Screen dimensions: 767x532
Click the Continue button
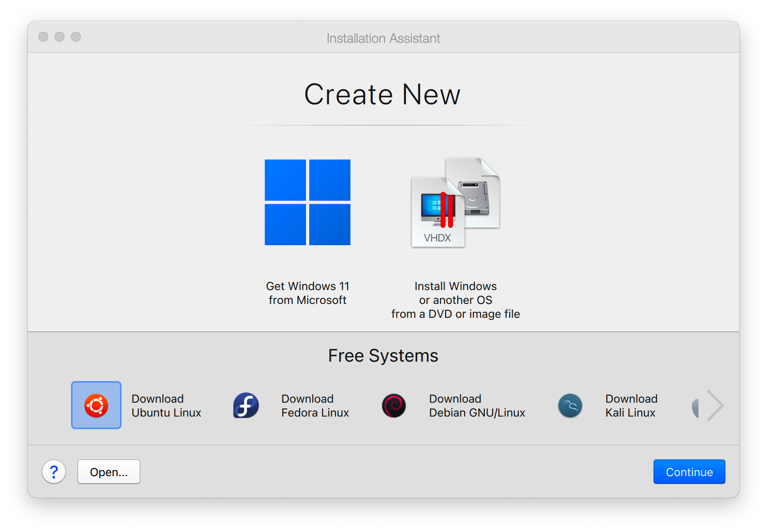tap(689, 472)
